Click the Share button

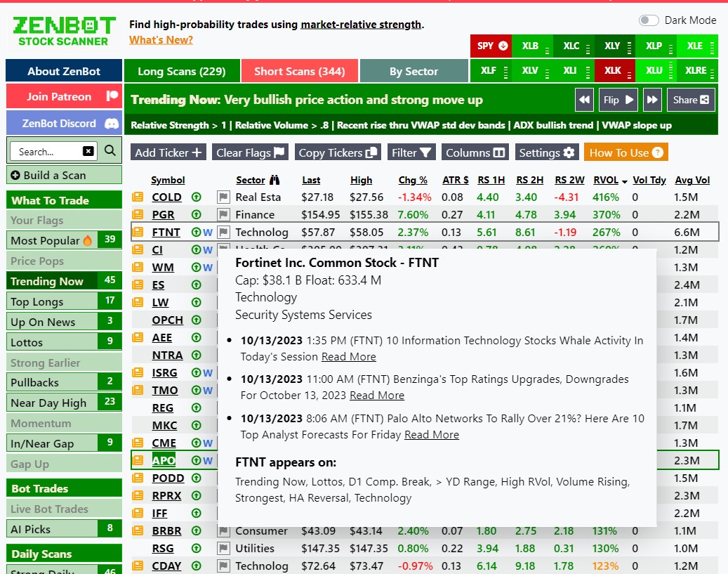pos(691,100)
